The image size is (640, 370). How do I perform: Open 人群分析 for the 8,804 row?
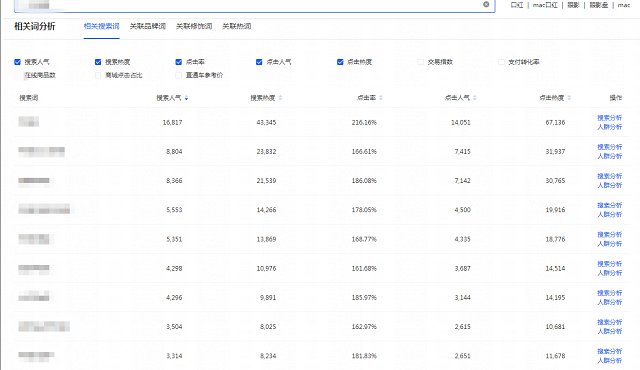pyautogui.click(x=609, y=156)
